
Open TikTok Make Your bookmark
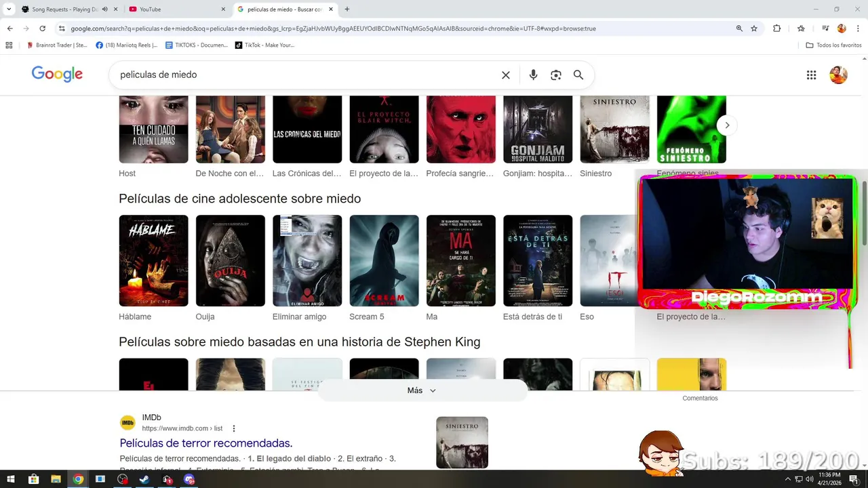pyautogui.click(x=264, y=45)
